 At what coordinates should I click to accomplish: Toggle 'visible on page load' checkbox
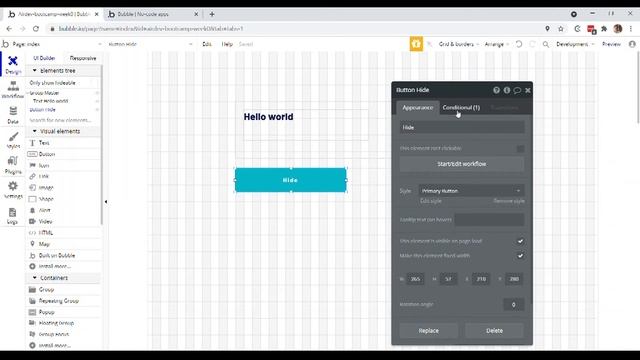pyautogui.click(x=520, y=241)
